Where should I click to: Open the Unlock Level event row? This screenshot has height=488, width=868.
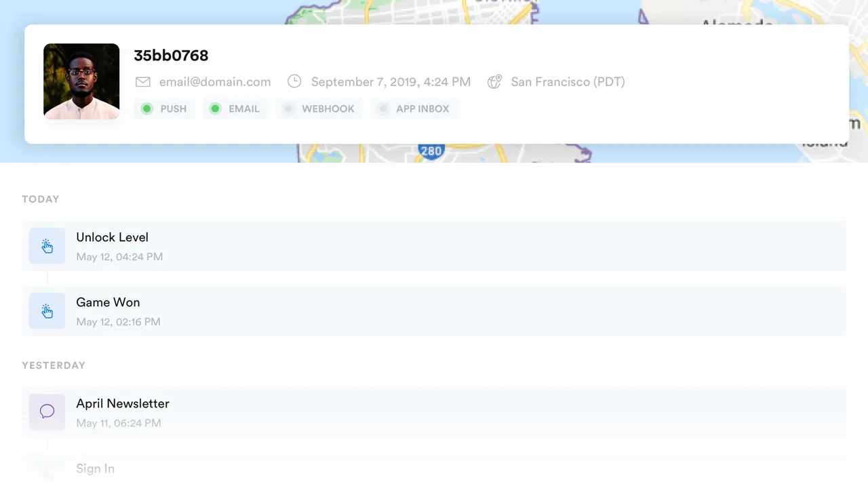(x=434, y=246)
